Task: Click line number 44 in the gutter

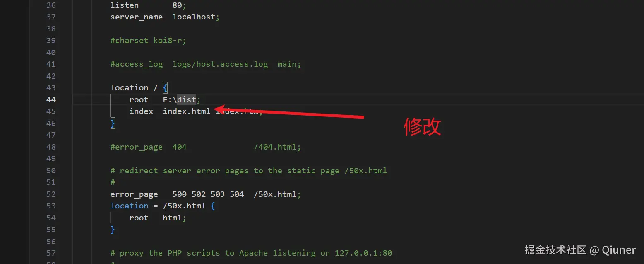Action: pos(51,99)
